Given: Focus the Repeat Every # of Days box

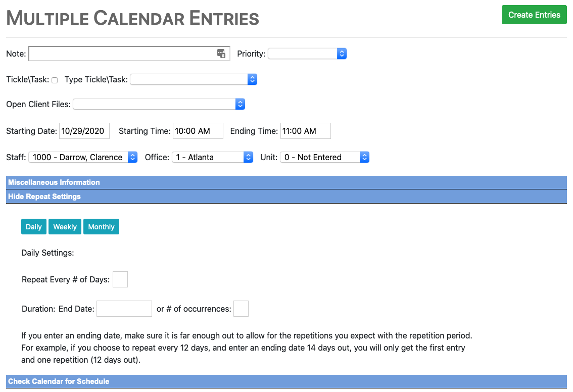Looking at the screenshot, I should click(120, 279).
